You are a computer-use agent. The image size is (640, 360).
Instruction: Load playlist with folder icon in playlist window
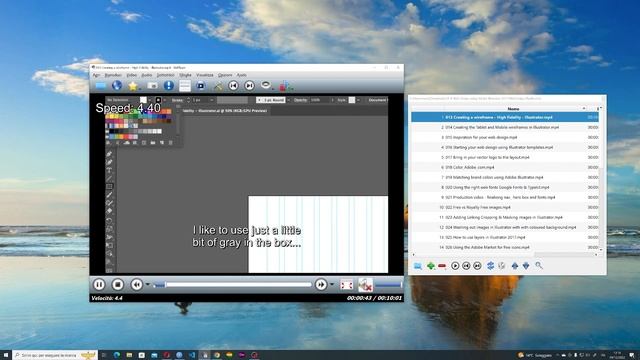tap(418, 266)
